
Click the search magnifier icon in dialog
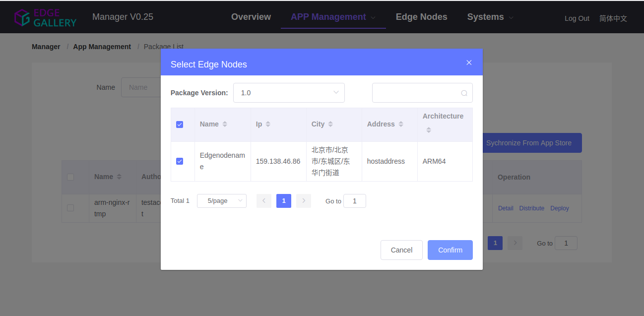(x=464, y=93)
